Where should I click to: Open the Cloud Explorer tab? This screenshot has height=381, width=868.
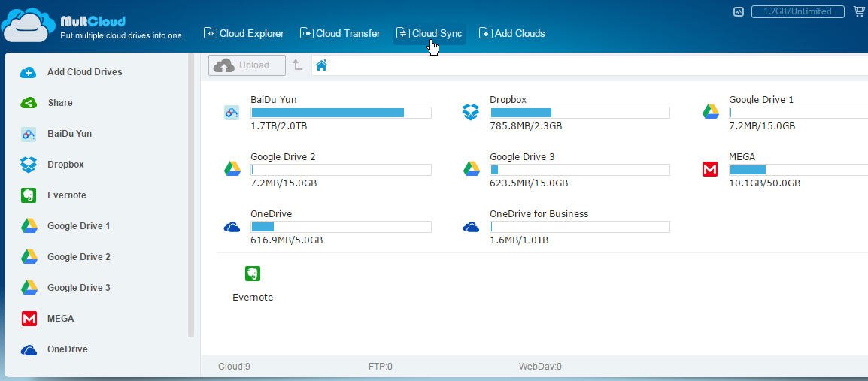point(244,33)
